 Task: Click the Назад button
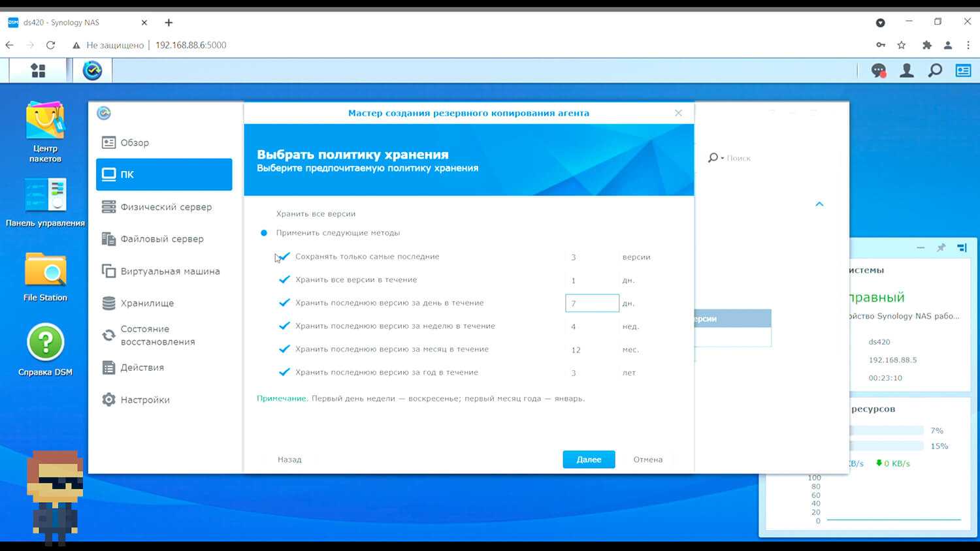(289, 460)
